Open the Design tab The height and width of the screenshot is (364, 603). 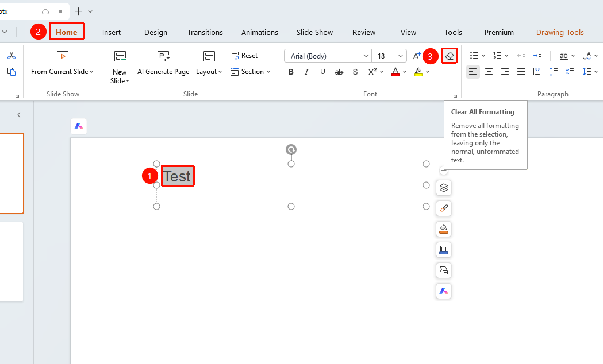(x=156, y=33)
